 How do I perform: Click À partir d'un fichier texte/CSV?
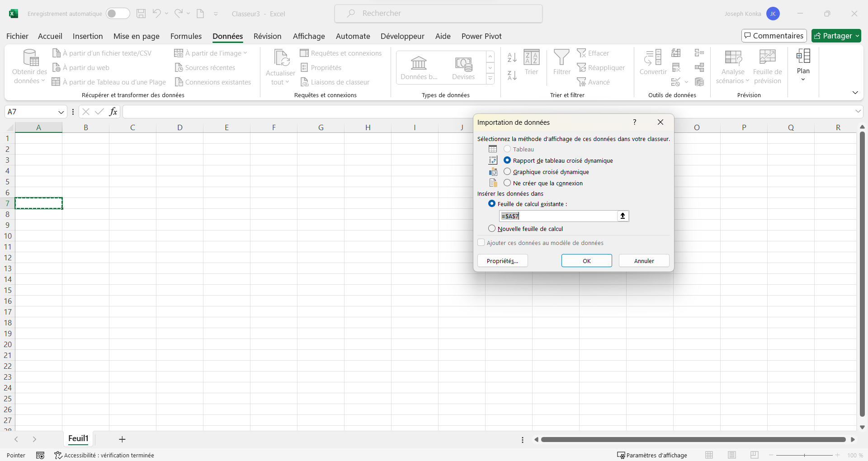click(x=102, y=53)
